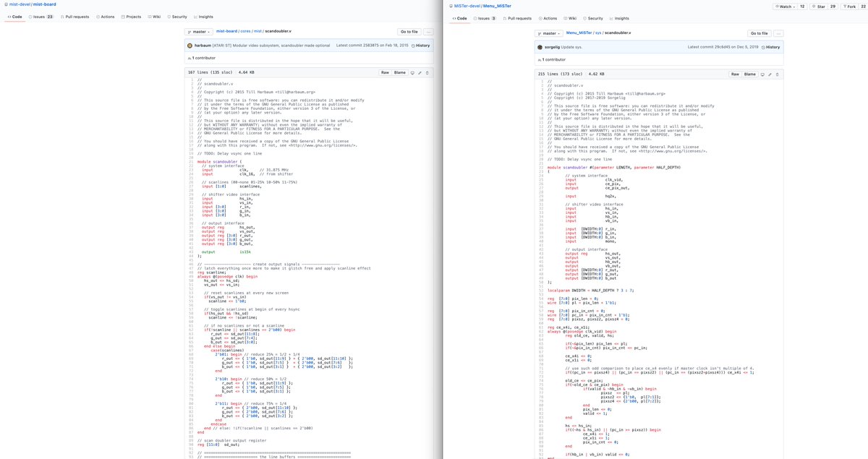The image size is (868, 459).
Task: Click Go to file in Menu_MiSTer
Action: 759,33
